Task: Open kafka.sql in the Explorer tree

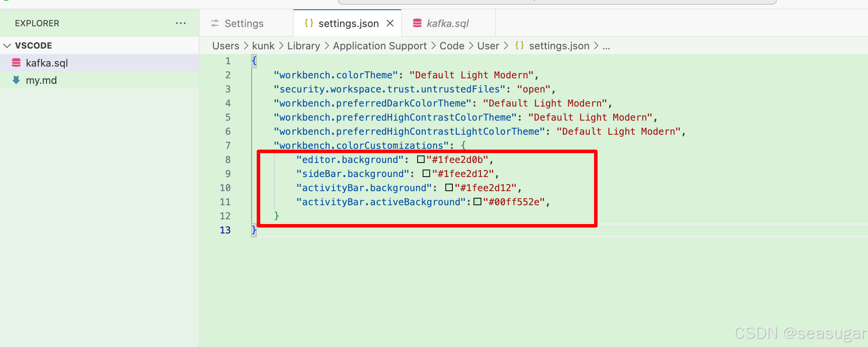Action: tap(99, 63)
